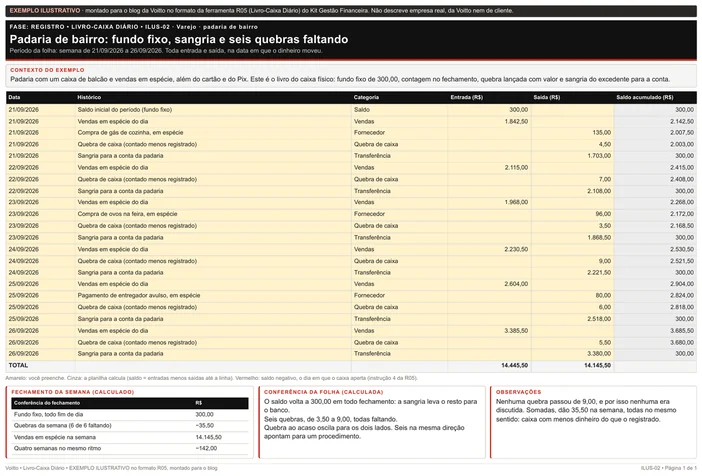This screenshot has height=476, width=702.
Task: Click saldo value '3.685,50'
Action: pyautogui.click(x=682, y=330)
